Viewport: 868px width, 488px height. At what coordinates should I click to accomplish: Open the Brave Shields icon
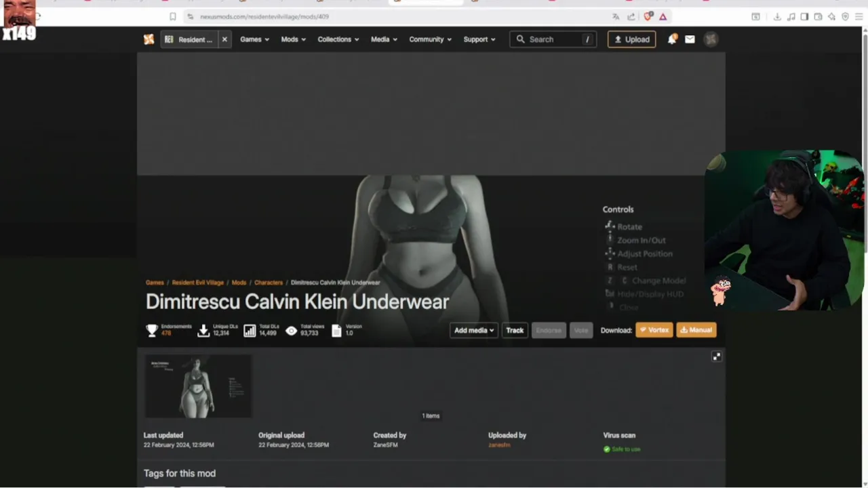click(x=648, y=16)
